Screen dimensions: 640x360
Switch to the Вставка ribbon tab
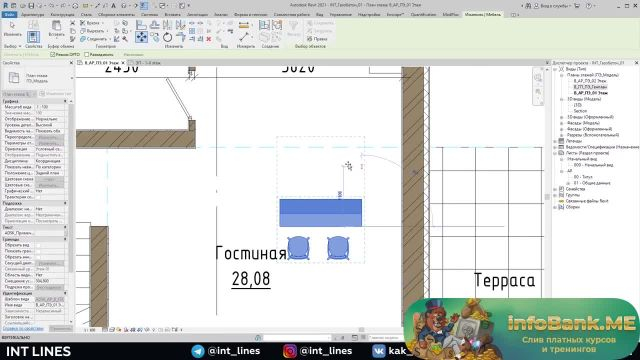pyautogui.click(x=172, y=15)
